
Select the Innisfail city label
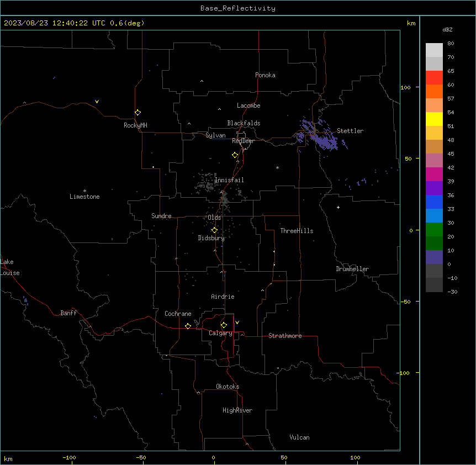229,180
